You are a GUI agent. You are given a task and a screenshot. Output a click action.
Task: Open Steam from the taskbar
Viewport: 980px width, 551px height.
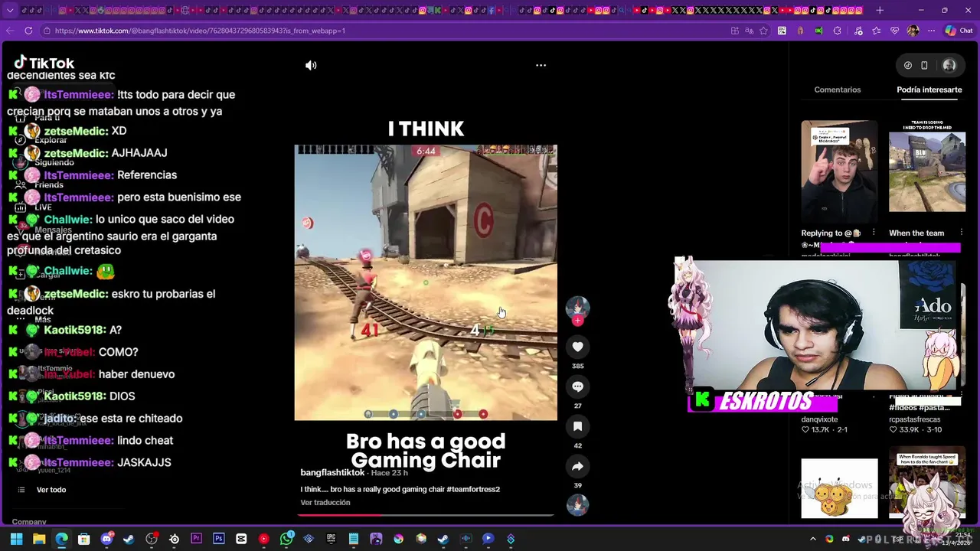[129, 539]
